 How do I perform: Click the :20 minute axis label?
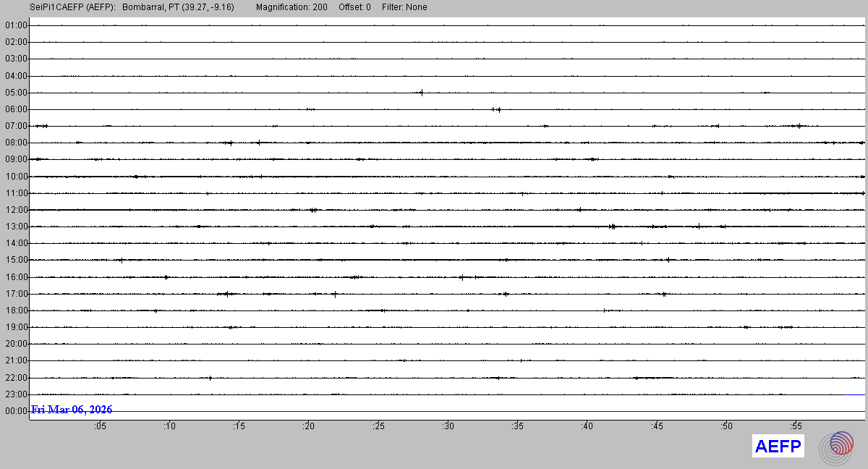[x=309, y=426]
